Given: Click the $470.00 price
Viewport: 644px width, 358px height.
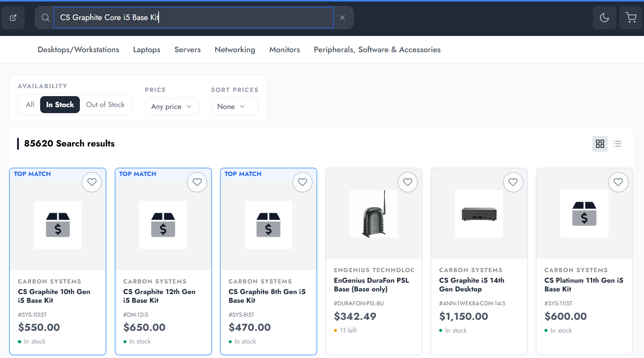Looking at the screenshot, I should tap(249, 327).
